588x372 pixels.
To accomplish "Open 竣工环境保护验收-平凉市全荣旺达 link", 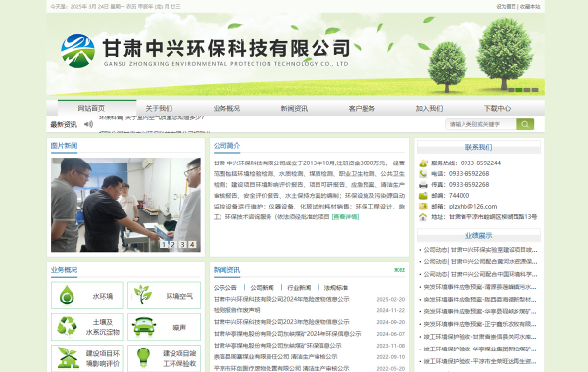I will [x=480, y=362].
